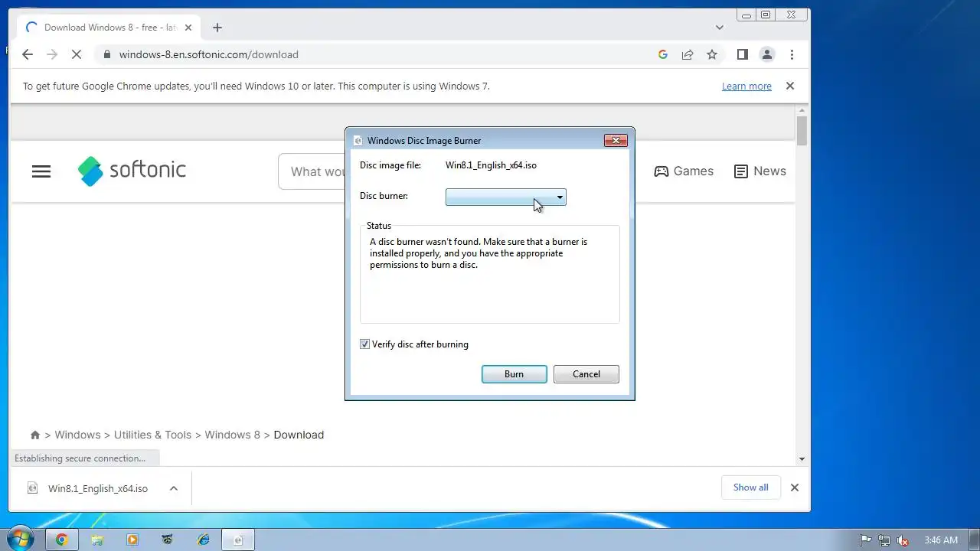Click the Windows Start button
The image size is (980, 551).
[19, 539]
